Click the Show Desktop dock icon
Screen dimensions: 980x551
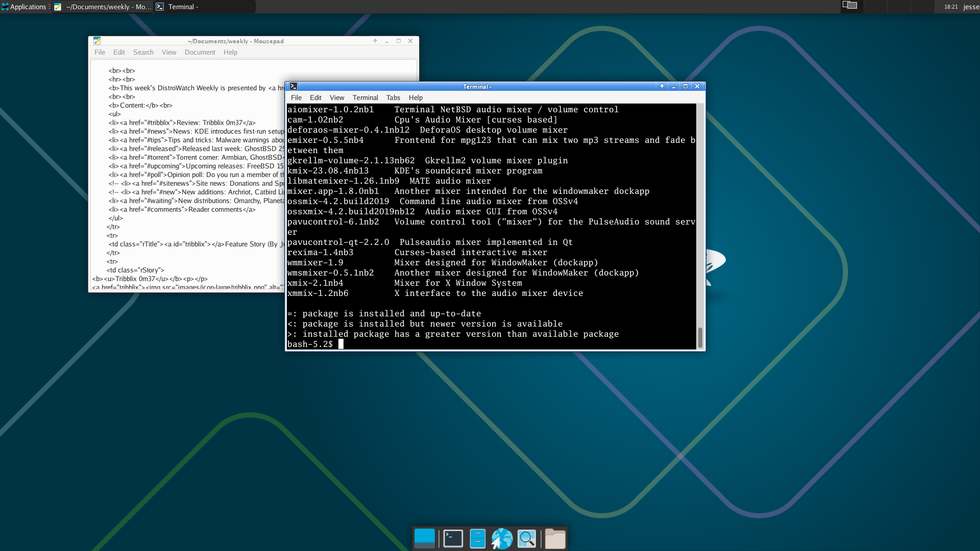425,539
